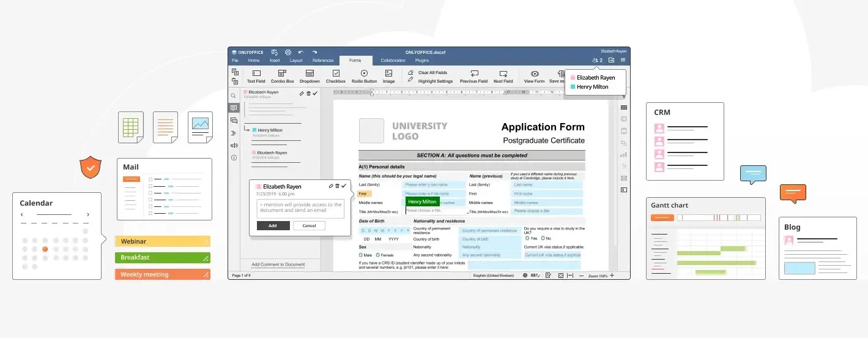
Task: Click Add button in comment popup
Action: (273, 226)
